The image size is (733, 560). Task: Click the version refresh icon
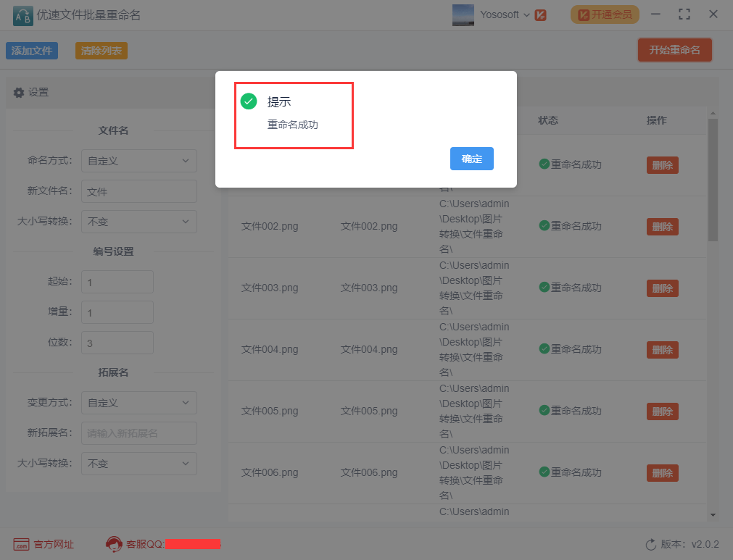(650, 544)
